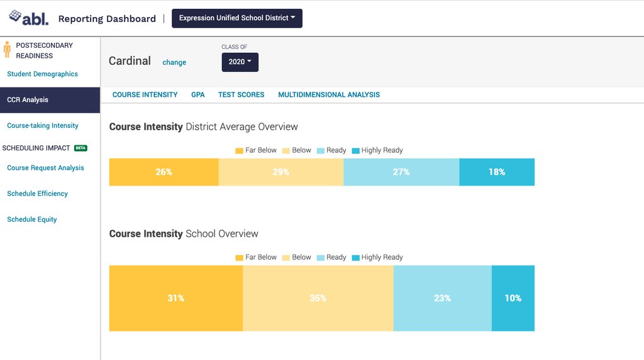Click the 18% Highly Ready district segment

coord(497,172)
